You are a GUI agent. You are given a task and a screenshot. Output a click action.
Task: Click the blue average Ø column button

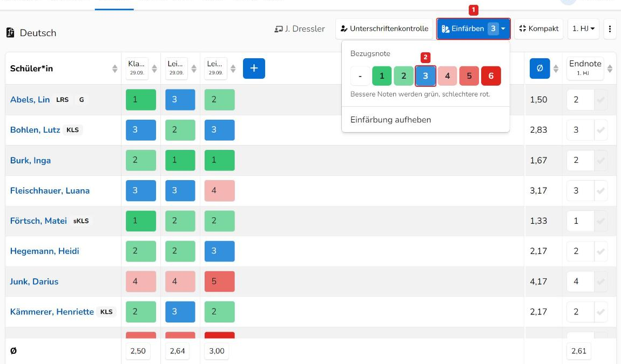click(x=539, y=68)
